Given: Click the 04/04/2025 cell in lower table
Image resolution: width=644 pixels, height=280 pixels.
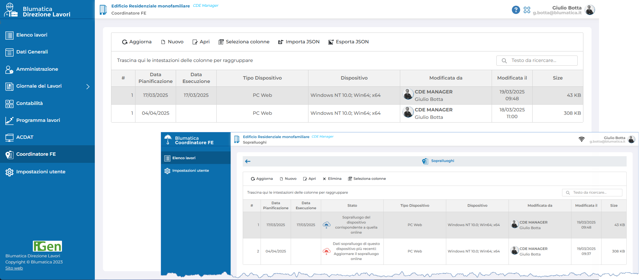Looking at the screenshot, I should (276, 252).
